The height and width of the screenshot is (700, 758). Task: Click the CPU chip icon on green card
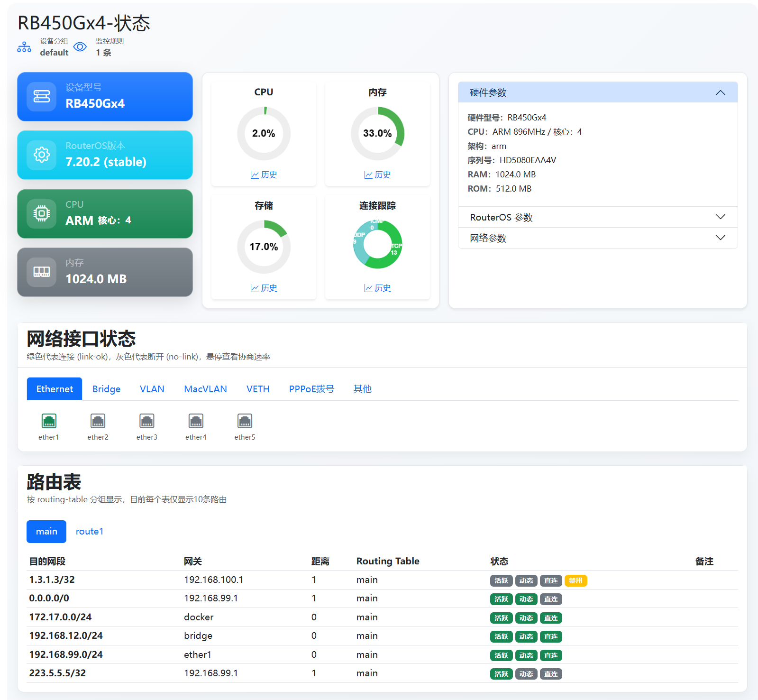[x=42, y=213]
